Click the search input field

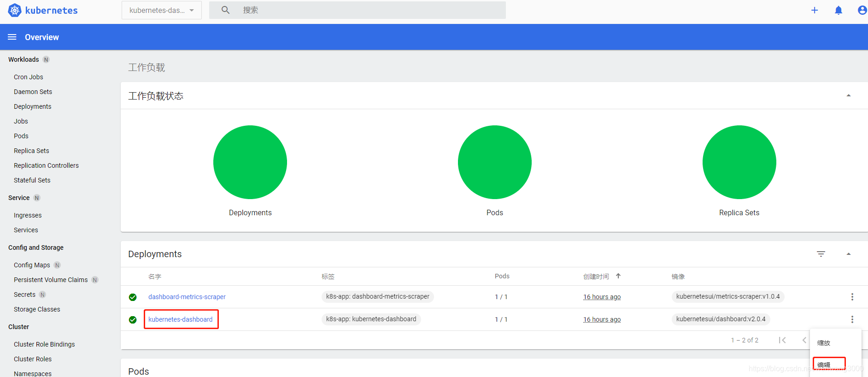pos(358,10)
